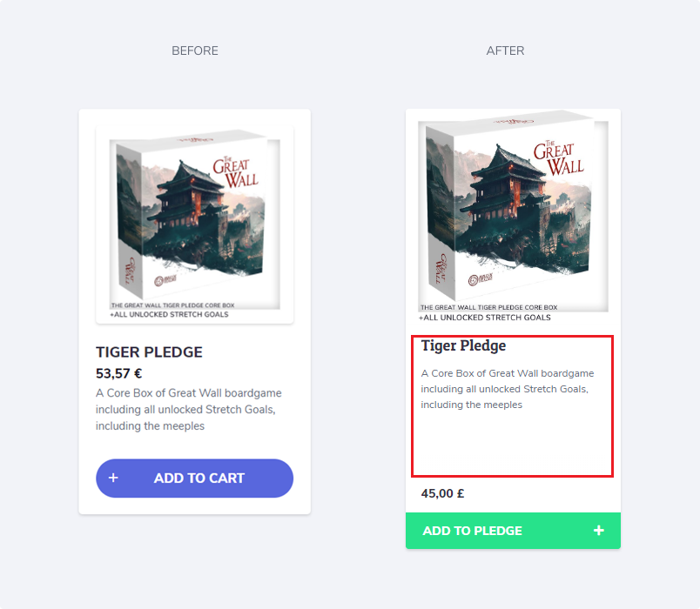Click the Great Wall logo on After box
700x609 pixels.
(x=558, y=158)
